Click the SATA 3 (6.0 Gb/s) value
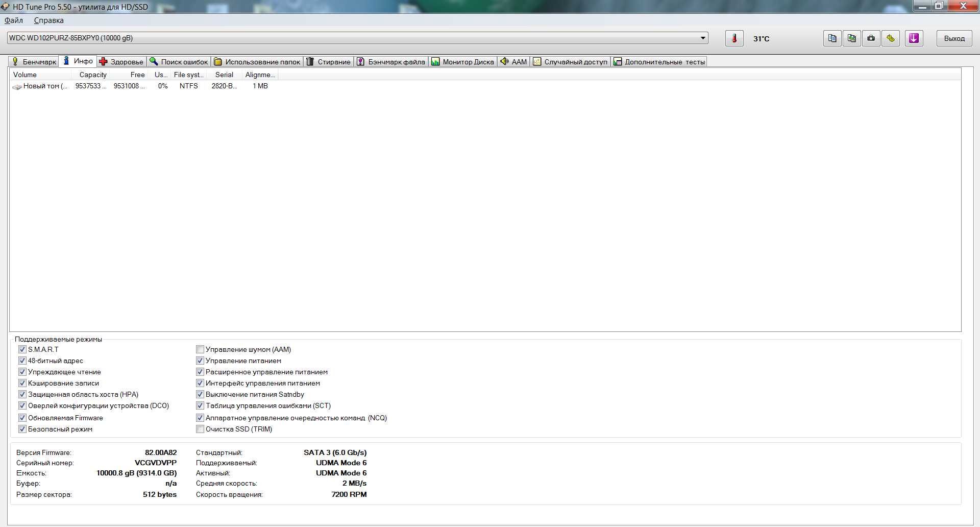 point(335,452)
